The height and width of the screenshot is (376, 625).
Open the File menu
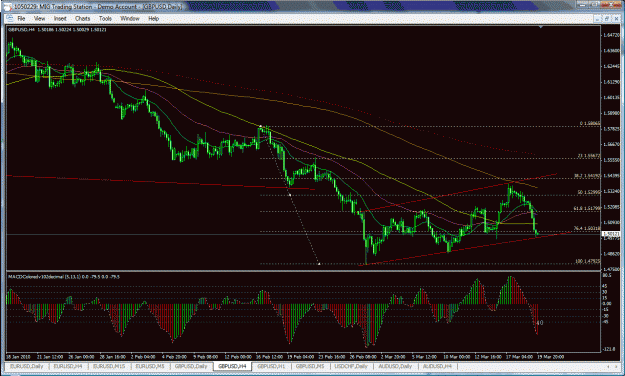coord(21,18)
